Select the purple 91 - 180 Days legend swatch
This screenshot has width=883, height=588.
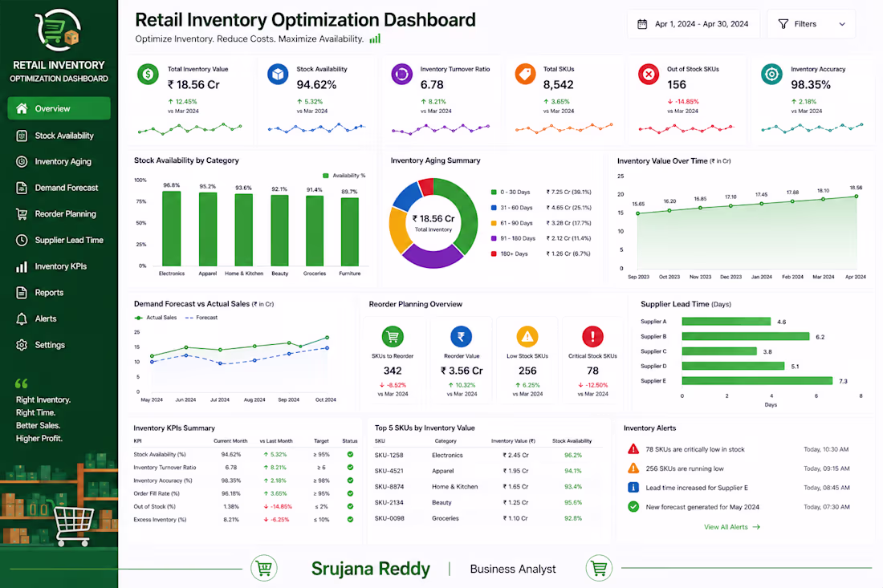point(494,238)
